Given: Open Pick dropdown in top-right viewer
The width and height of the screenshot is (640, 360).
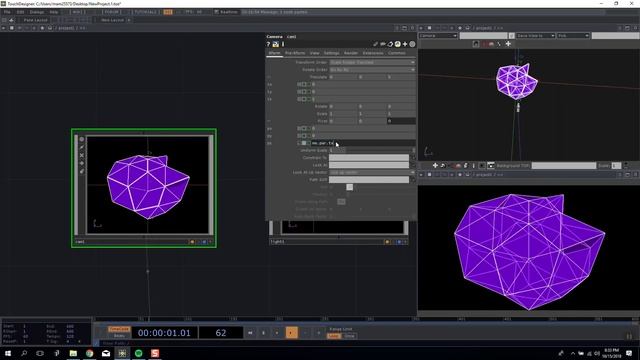Looking at the screenshot, I should (573, 36).
